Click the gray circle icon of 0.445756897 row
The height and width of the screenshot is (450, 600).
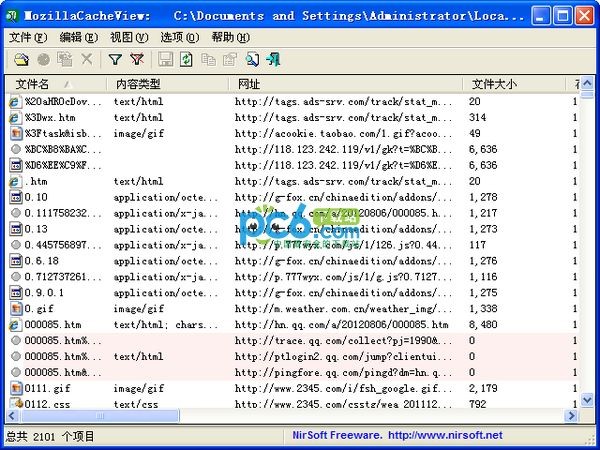[x=16, y=245]
